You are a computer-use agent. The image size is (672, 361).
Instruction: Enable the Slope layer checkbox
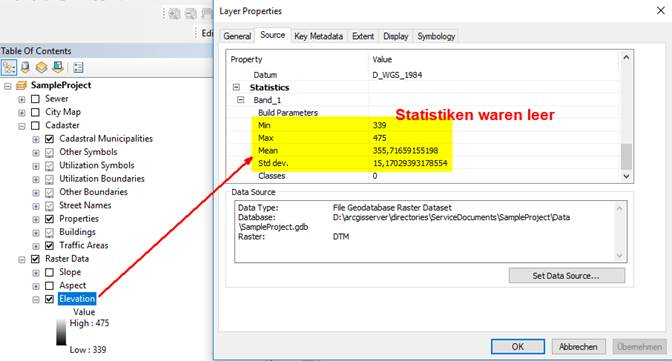pyautogui.click(x=49, y=272)
